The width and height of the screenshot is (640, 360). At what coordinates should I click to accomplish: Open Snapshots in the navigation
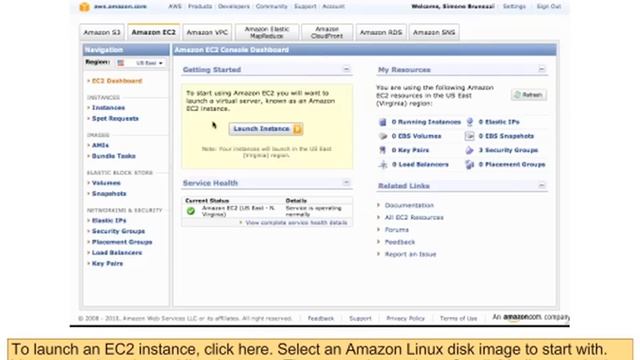[x=109, y=193]
